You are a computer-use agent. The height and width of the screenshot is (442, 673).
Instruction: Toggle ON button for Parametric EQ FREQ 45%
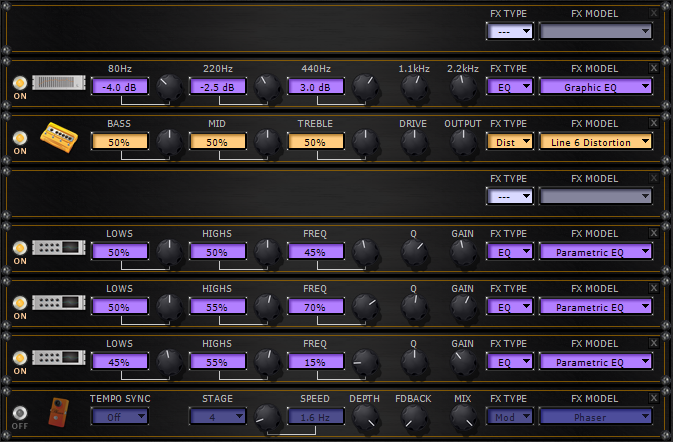coord(20,248)
